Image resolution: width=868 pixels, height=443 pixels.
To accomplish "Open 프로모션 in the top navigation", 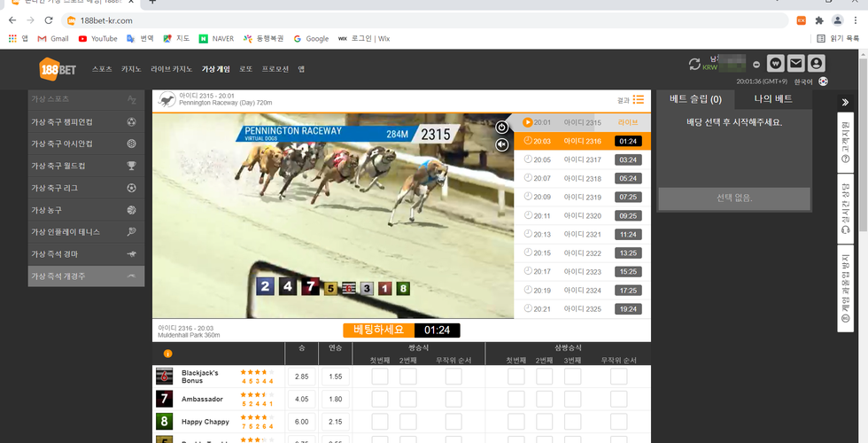I will click(x=275, y=69).
